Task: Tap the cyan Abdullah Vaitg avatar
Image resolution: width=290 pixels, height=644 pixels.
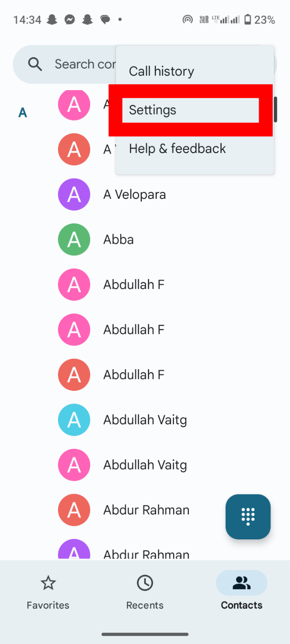Action: 74,420
